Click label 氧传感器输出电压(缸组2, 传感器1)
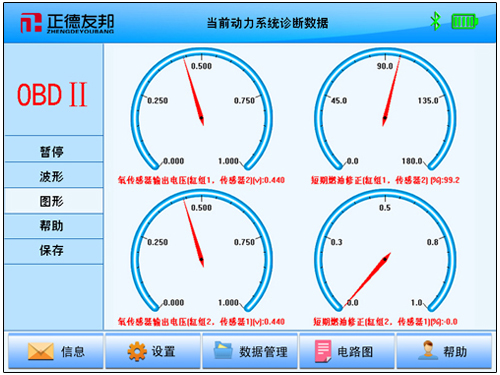 pyautogui.click(x=201, y=322)
